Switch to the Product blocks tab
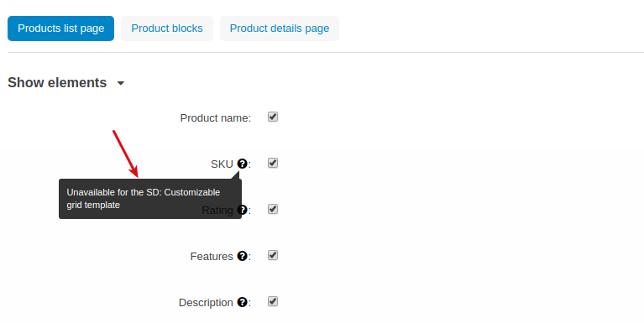The height and width of the screenshot is (323, 644). (x=167, y=29)
